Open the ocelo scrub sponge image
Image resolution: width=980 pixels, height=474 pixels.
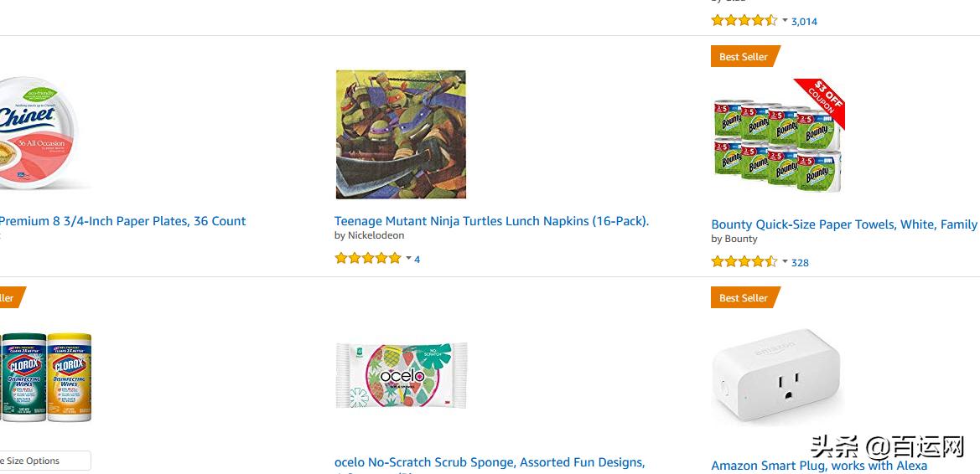click(401, 374)
